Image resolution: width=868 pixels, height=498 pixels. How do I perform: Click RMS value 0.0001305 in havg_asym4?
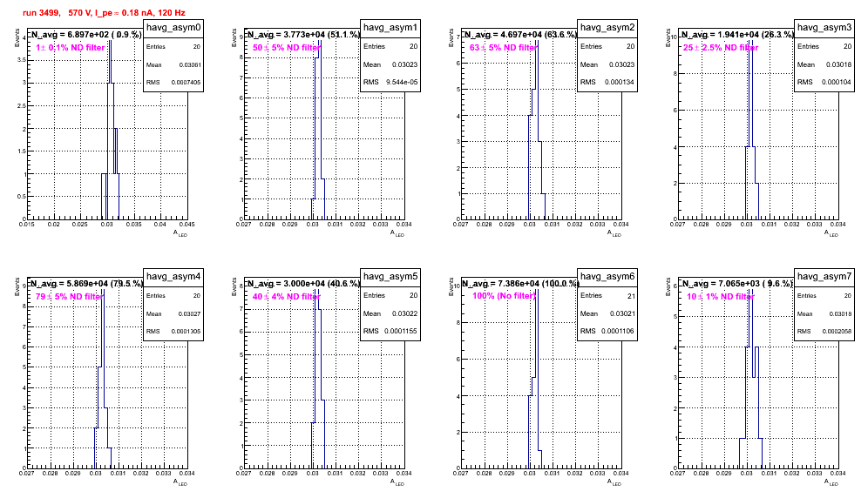[186, 332]
